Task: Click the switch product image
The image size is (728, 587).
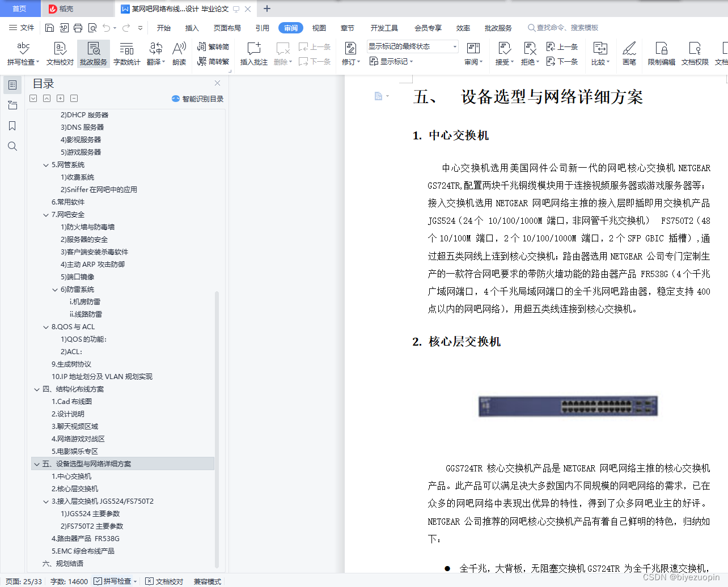Action: [568, 406]
